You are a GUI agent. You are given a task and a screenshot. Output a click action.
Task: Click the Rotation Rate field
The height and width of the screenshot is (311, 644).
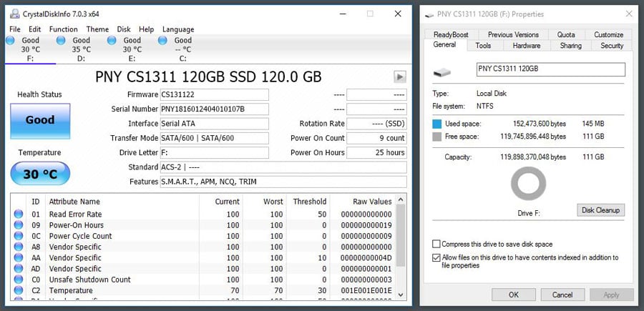click(376, 124)
